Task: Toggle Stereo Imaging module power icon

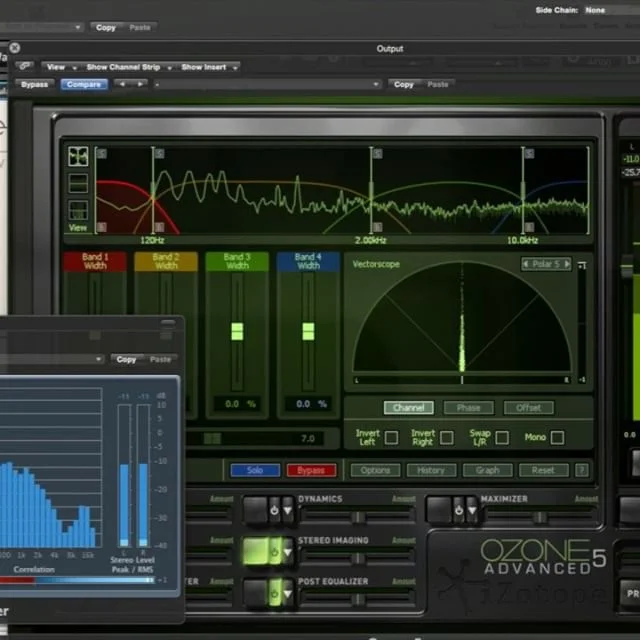Action: pyautogui.click(x=274, y=551)
